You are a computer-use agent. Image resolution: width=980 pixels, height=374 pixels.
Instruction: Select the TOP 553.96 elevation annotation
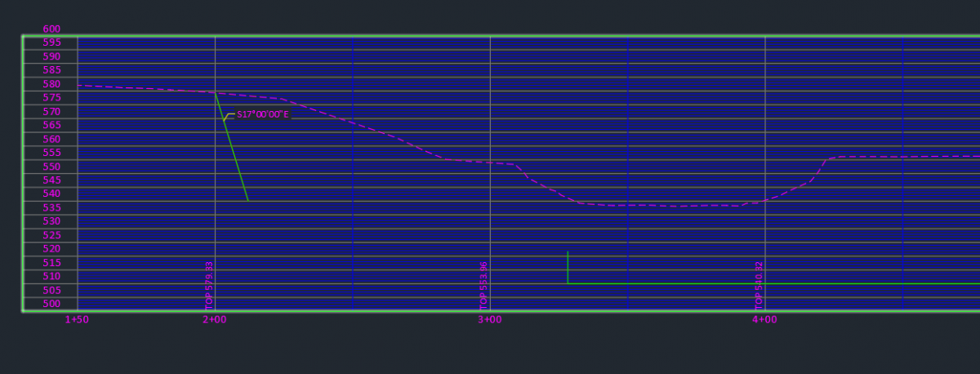tap(483, 285)
